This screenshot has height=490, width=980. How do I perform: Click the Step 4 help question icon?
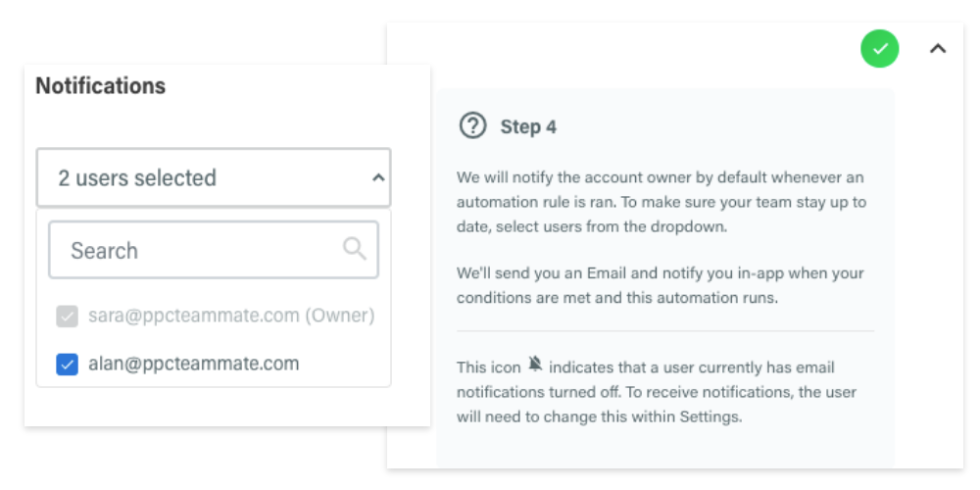point(472,125)
